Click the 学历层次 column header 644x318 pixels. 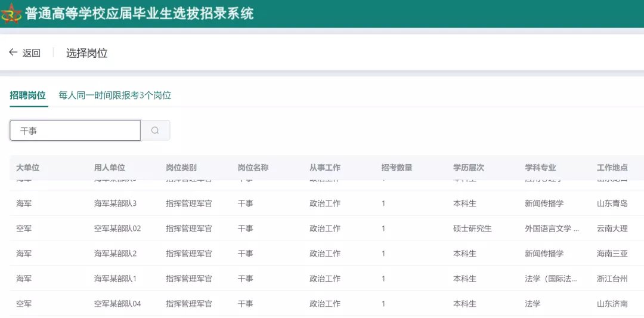[x=469, y=168]
